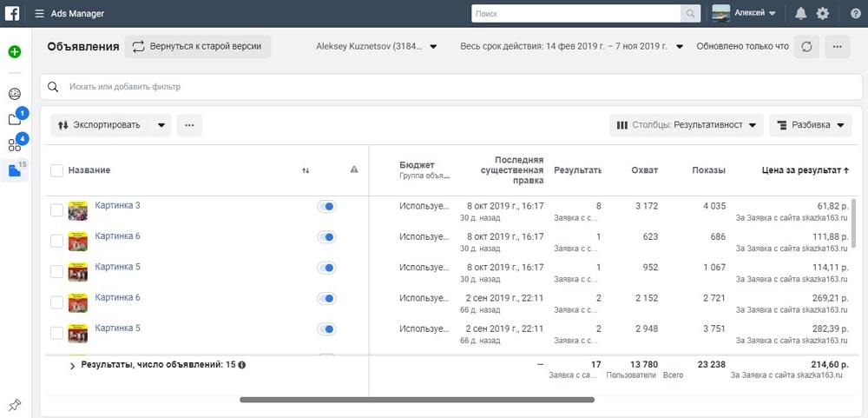This screenshot has width=868, height=418.
Task: Click the warning triangle column icon
Action: [354, 169]
